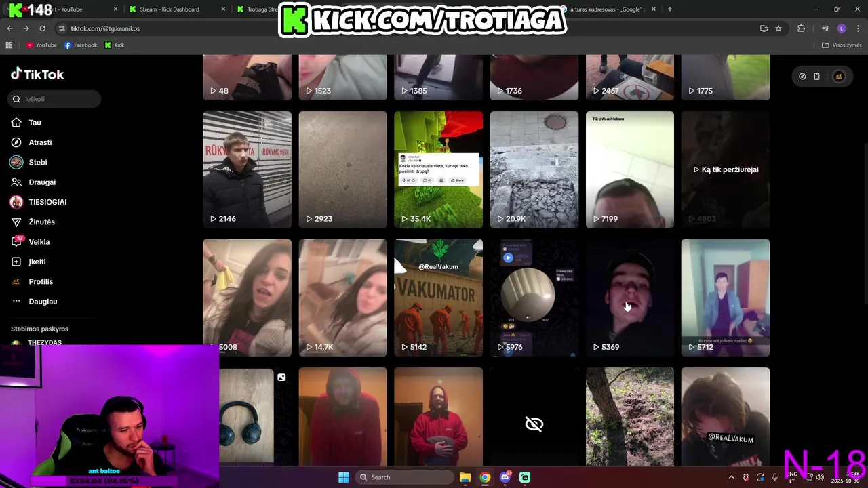Image resolution: width=868 pixels, height=488 pixels.
Task: Open the headphones photo post
Action: click(255, 417)
